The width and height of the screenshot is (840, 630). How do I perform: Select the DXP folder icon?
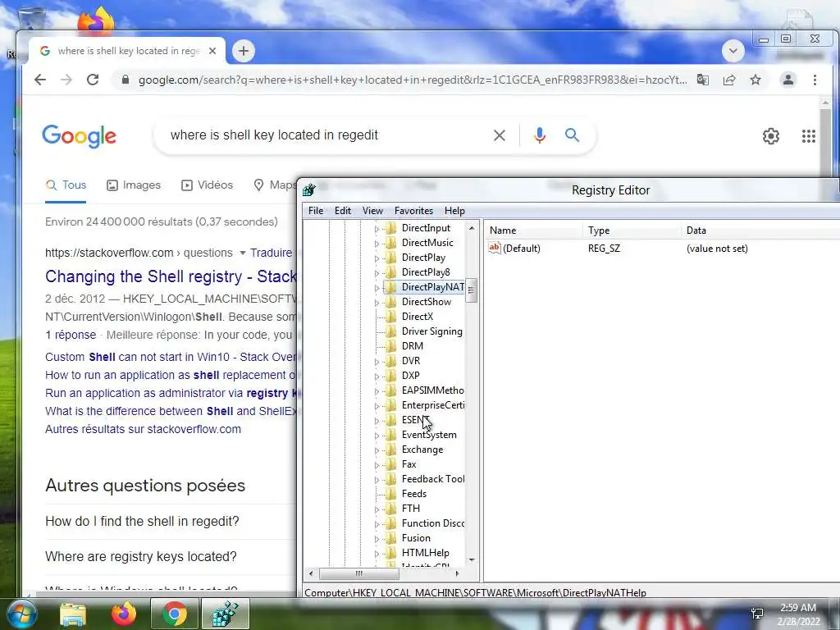coord(391,376)
